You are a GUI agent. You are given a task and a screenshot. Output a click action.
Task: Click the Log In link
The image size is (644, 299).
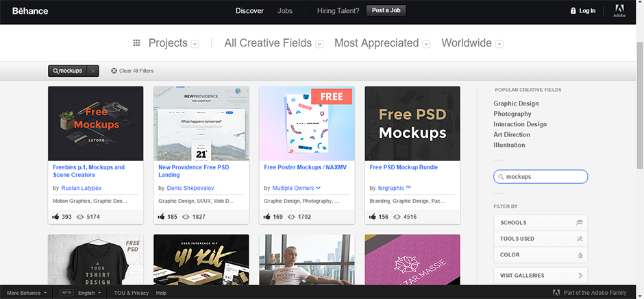(x=587, y=11)
